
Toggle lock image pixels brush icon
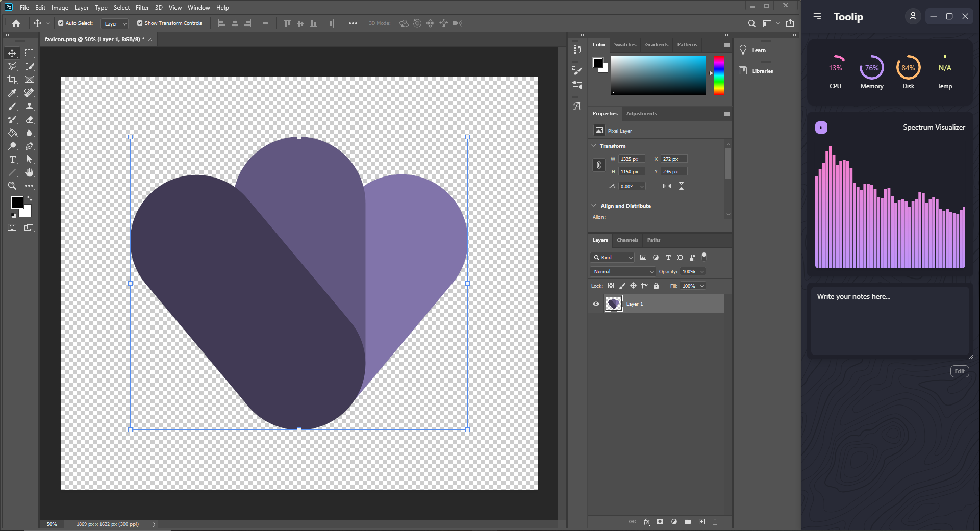pos(622,286)
